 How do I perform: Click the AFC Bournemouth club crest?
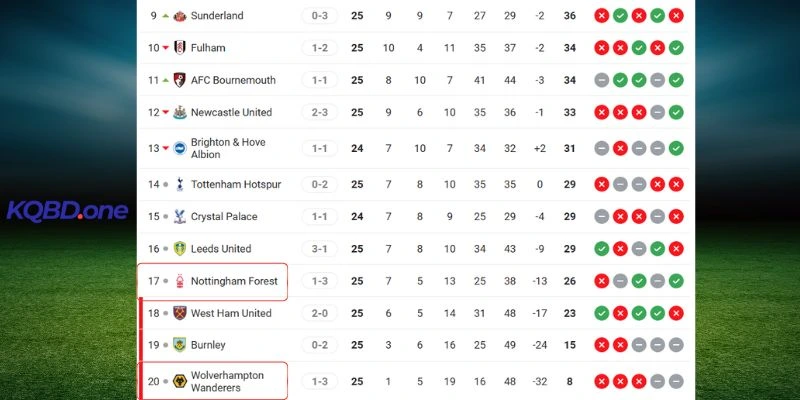(180, 80)
